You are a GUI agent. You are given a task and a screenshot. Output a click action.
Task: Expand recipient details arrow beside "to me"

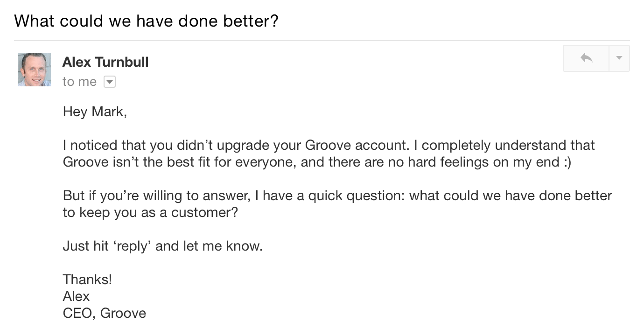pyautogui.click(x=109, y=82)
